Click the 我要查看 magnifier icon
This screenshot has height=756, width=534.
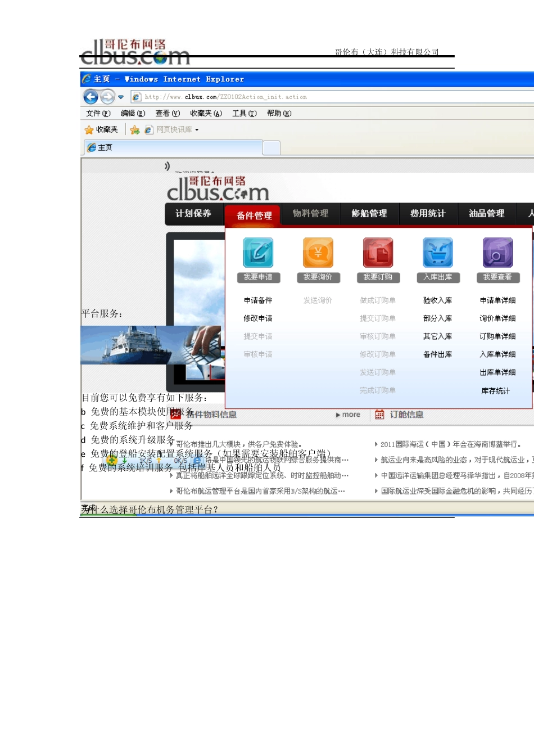[x=498, y=253]
